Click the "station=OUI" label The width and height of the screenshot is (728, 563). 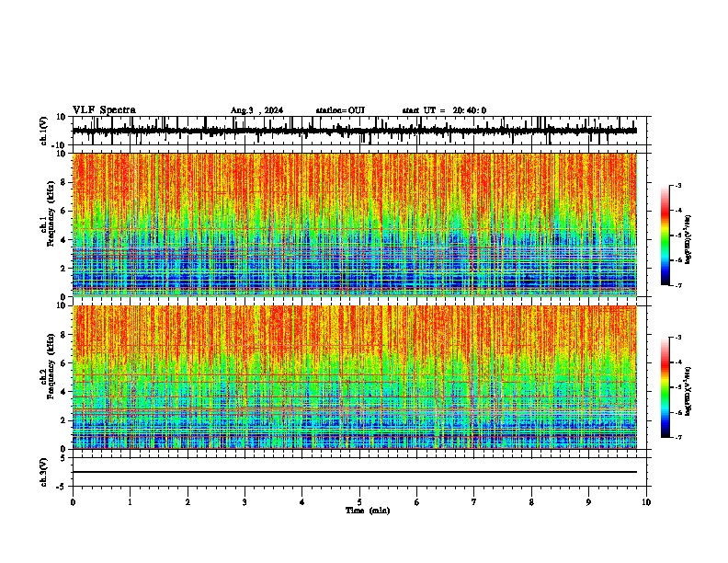[x=340, y=110]
